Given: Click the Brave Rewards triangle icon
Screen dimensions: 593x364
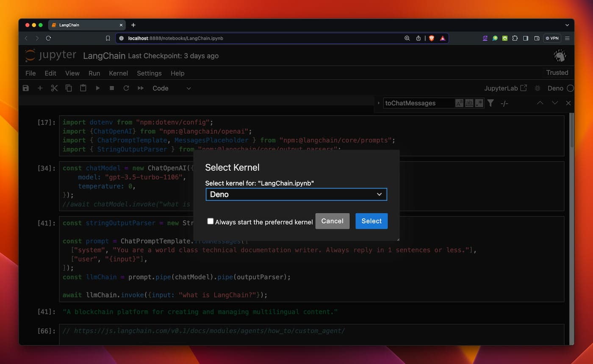Looking at the screenshot, I should click(x=443, y=38).
